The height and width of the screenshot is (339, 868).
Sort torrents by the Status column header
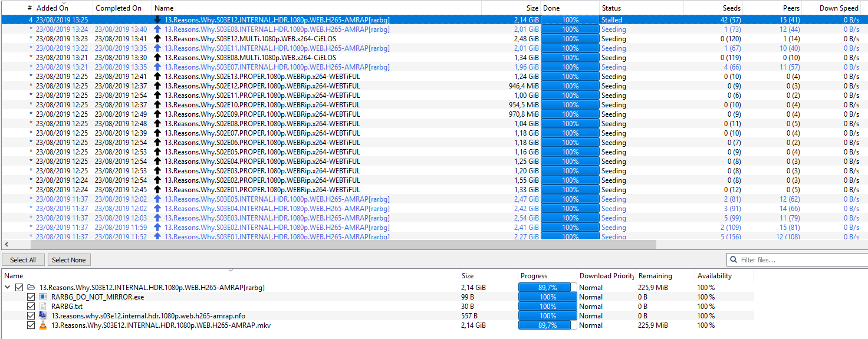[642, 8]
